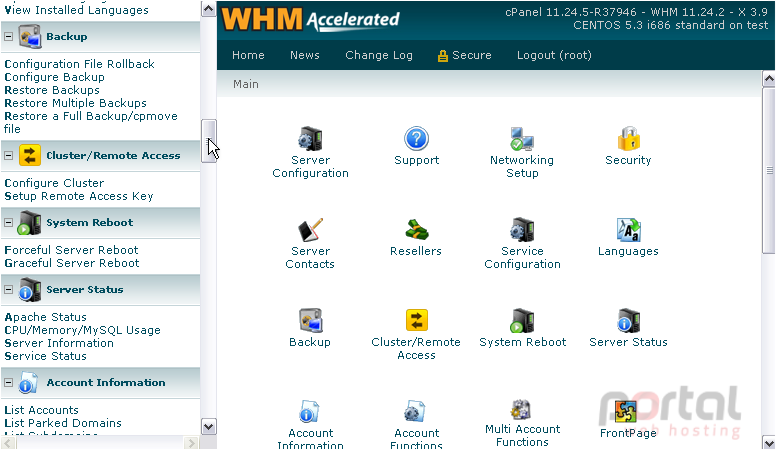Open View Installed Languages link
This screenshot has height=450, width=776.
click(x=76, y=10)
